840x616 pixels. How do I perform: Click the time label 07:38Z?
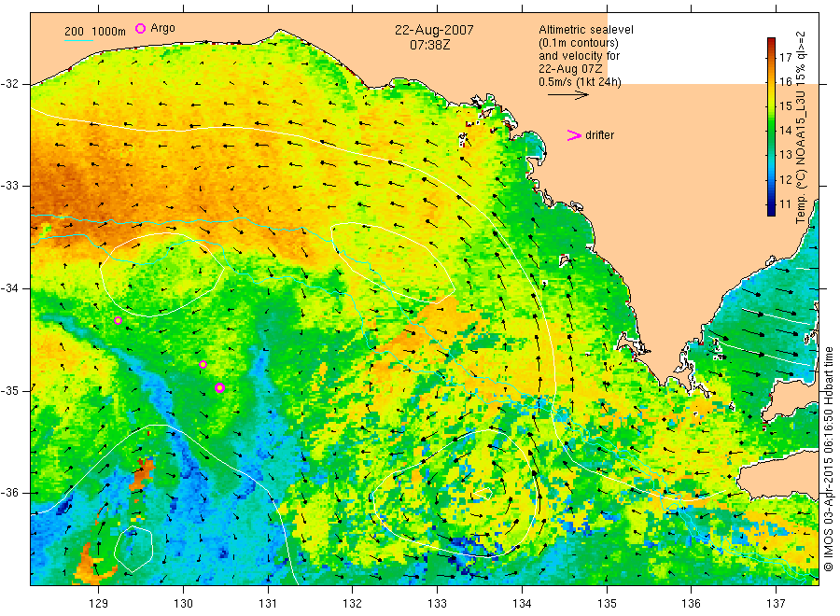pos(430,45)
